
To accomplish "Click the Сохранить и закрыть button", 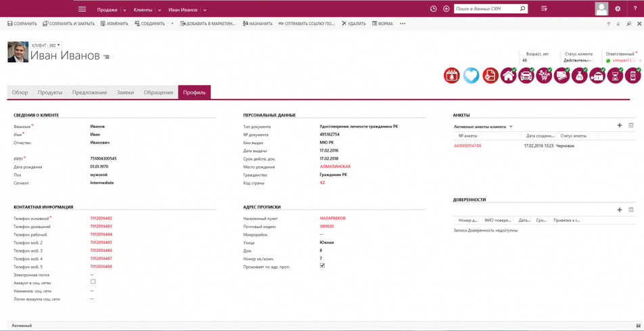I will (68, 24).
